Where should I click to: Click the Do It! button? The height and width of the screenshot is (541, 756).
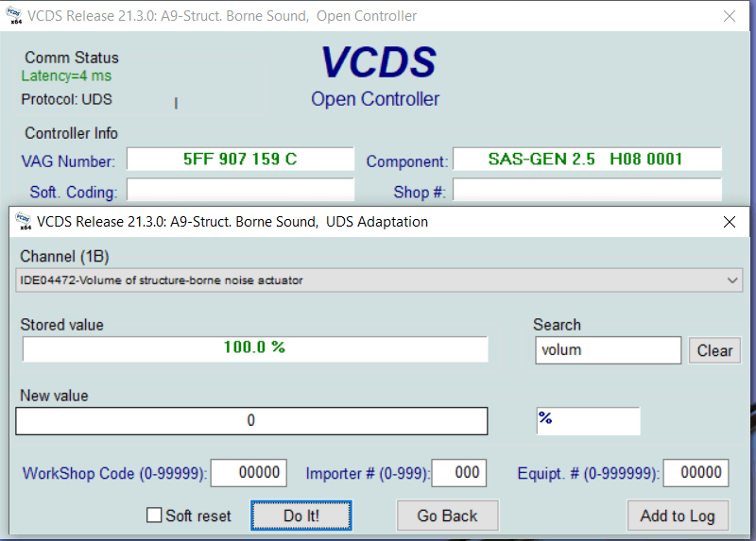pos(301,516)
